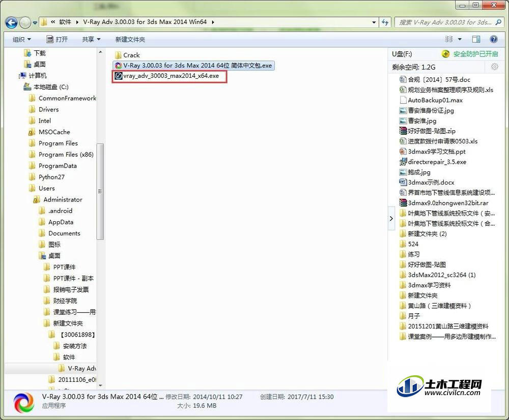This screenshot has width=509, height=420.
Task: Open AutoBackup01.max in U盘 panel
Action: coord(431,100)
